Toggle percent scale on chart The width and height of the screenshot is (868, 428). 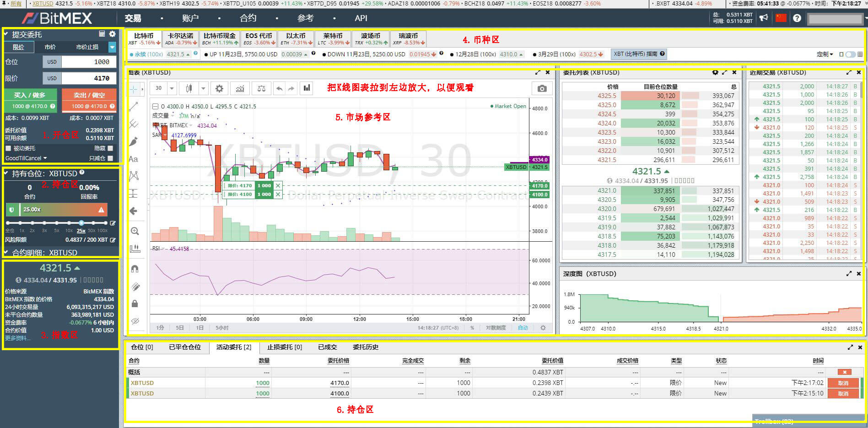point(472,328)
